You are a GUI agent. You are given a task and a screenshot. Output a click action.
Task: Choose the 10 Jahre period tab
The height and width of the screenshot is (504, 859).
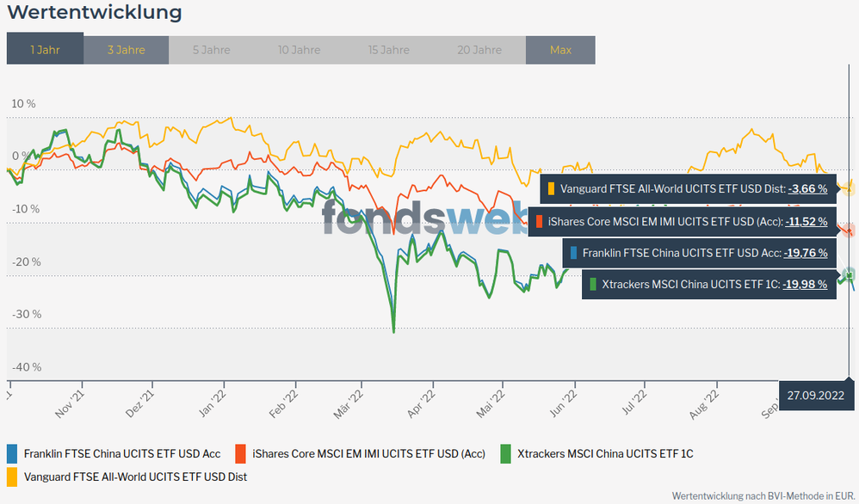point(299,49)
